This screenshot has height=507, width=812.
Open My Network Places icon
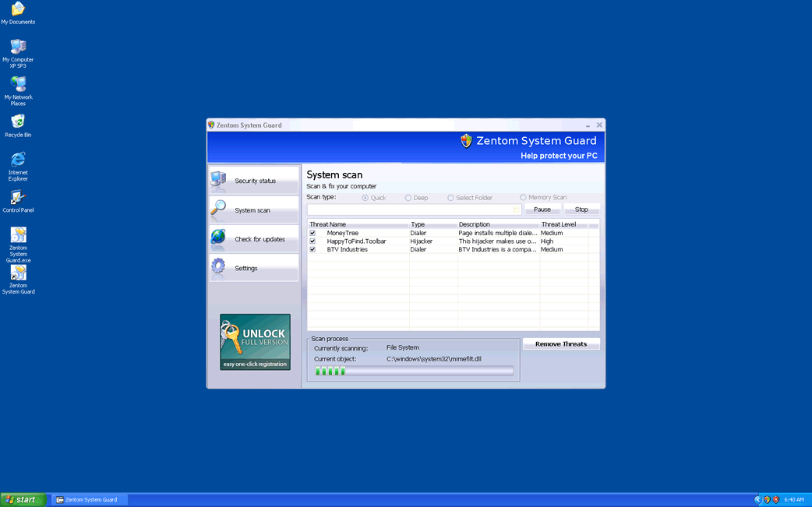pyautogui.click(x=18, y=85)
